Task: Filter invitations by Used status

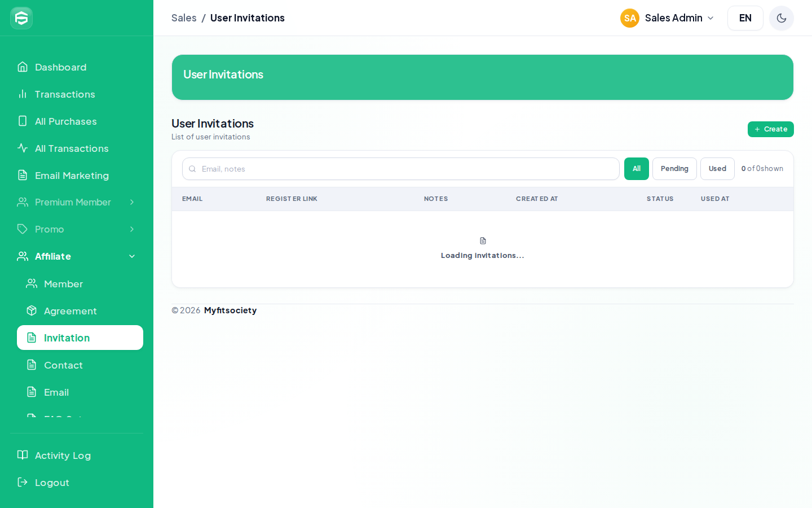Action: point(717,169)
